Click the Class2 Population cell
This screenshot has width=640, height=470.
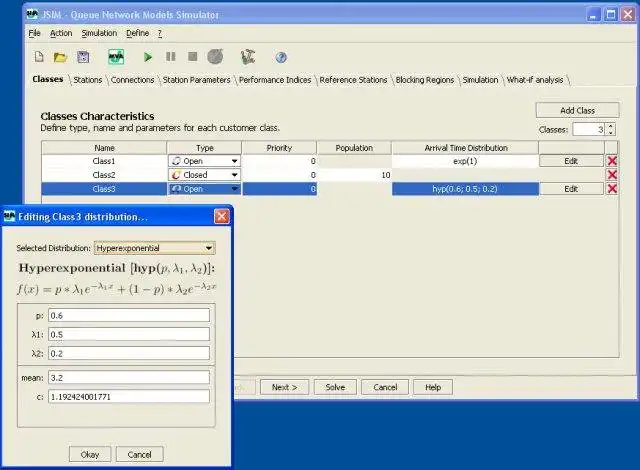(x=354, y=175)
